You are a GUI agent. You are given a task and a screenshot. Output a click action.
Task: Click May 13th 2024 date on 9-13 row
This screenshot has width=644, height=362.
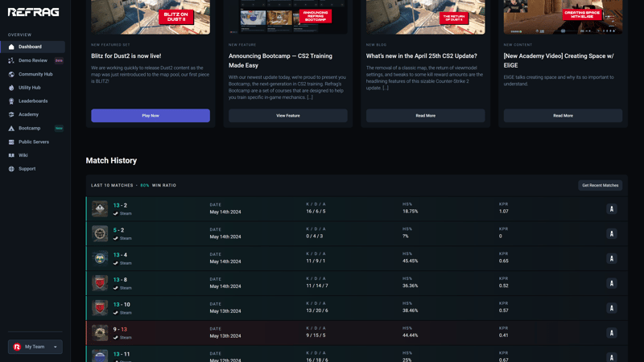[x=225, y=335]
